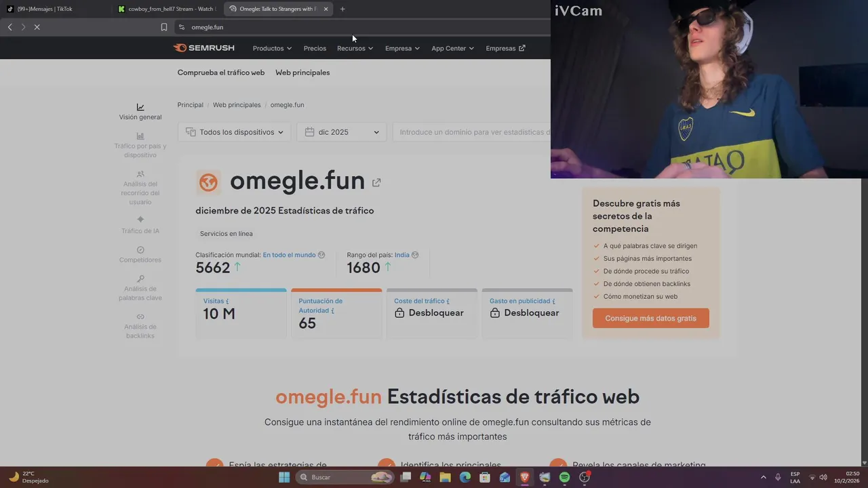Switch to TikTok Mensajes browser tab
Image resolution: width=868 pixels, height=488 pixels.
coord(54,9)
